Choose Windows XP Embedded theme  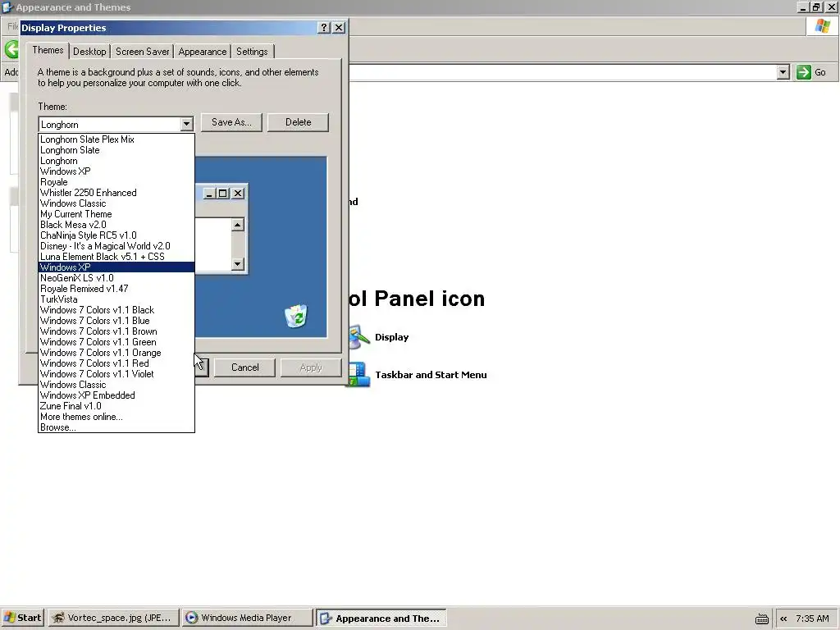click(x=116, y=395)
